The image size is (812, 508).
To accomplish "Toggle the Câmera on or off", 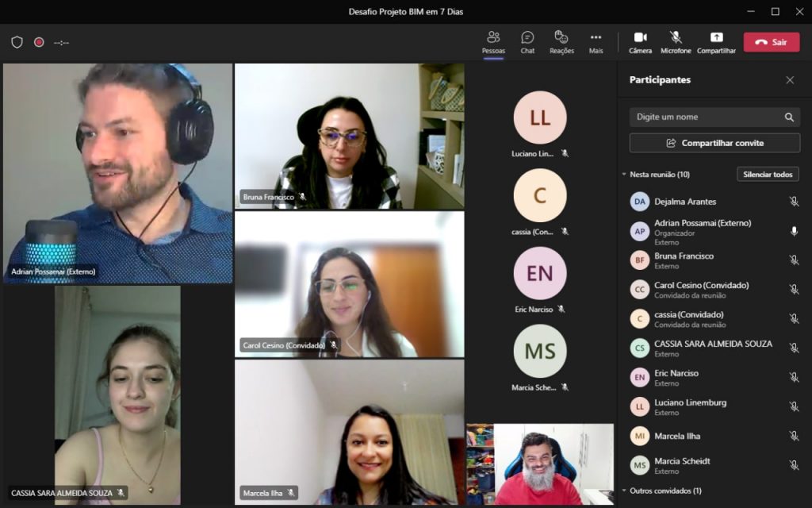I will [640, 41].
